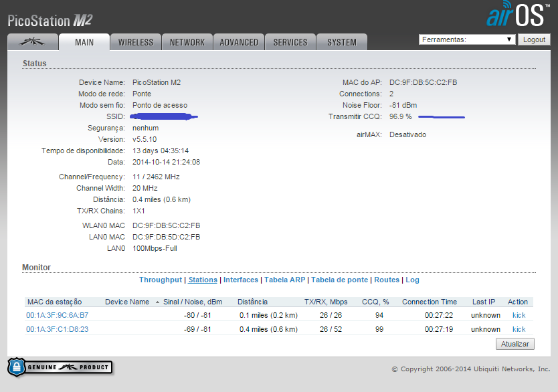Open the Log monitor link
This screenshot has height=392, width=558.
coord(412,280)
